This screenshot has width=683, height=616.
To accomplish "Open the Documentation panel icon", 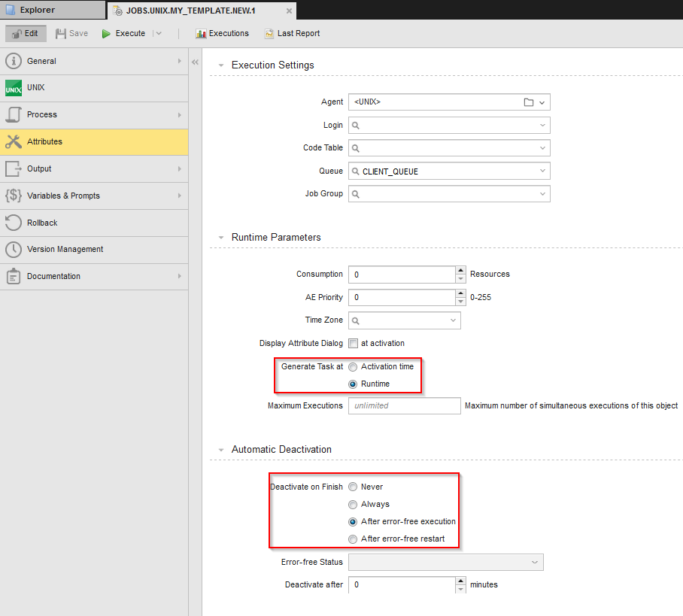I will click(12, 275).
